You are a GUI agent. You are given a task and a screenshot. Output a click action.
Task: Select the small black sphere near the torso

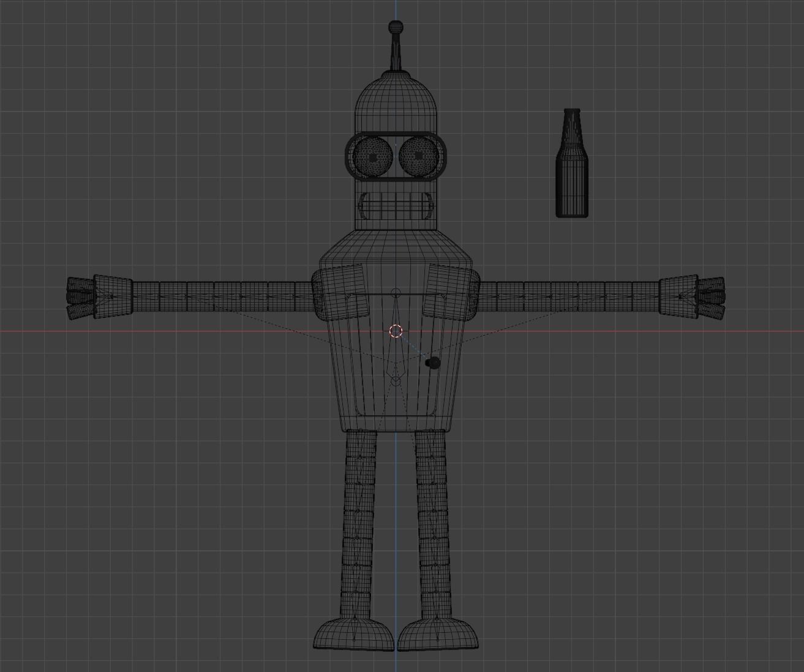(433, 363)
